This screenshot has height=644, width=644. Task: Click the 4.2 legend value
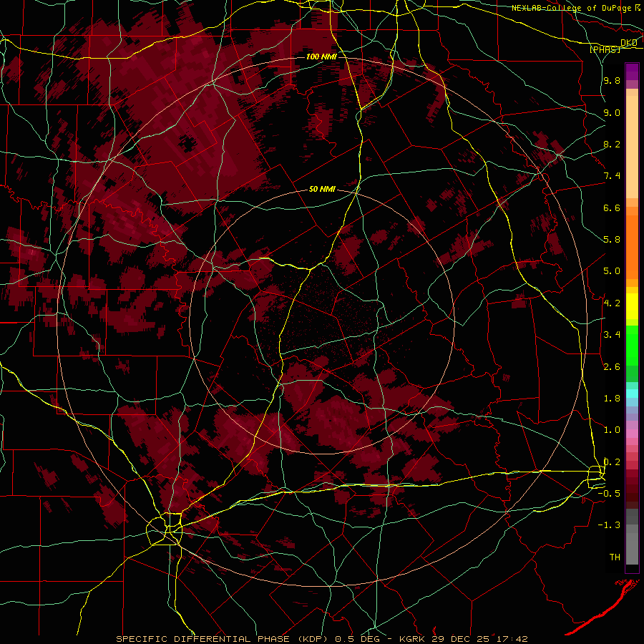coord(612,303)
